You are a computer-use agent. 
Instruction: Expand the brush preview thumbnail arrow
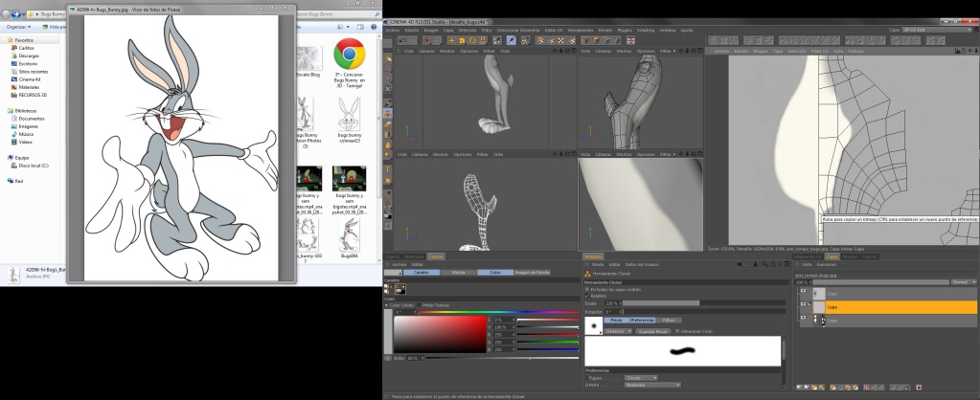tap(600, 333)
